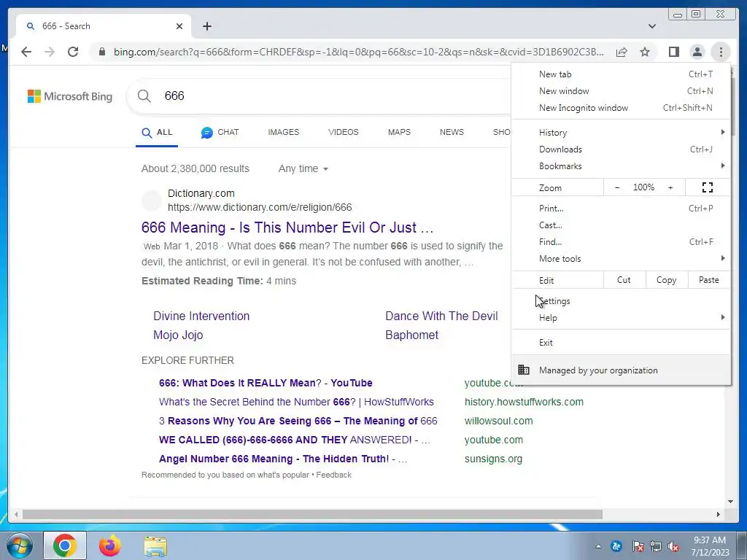Open the tab search chevron

[651, 26]
